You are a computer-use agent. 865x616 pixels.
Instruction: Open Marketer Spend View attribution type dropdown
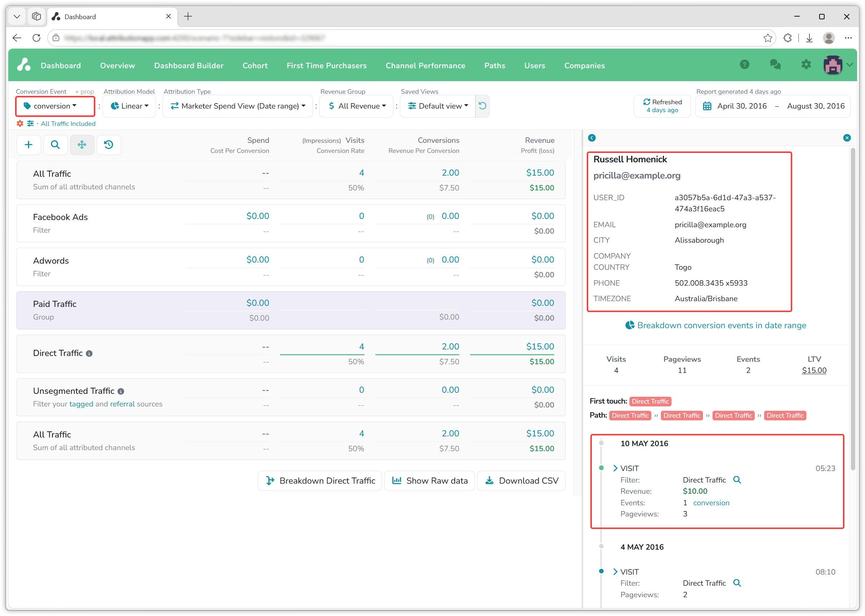tap(238, 106)
